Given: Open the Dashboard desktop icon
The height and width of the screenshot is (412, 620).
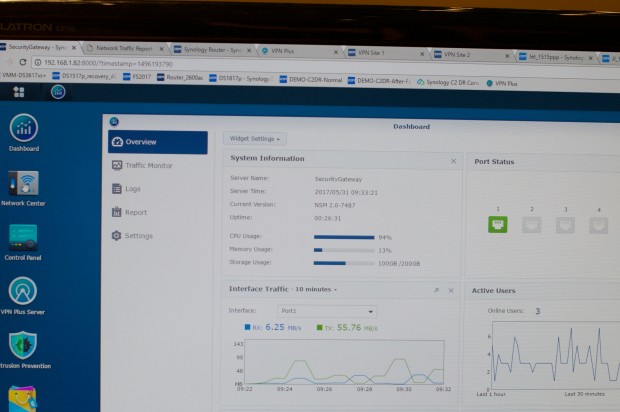Looking at the screenshot, I should pos(23,129).
